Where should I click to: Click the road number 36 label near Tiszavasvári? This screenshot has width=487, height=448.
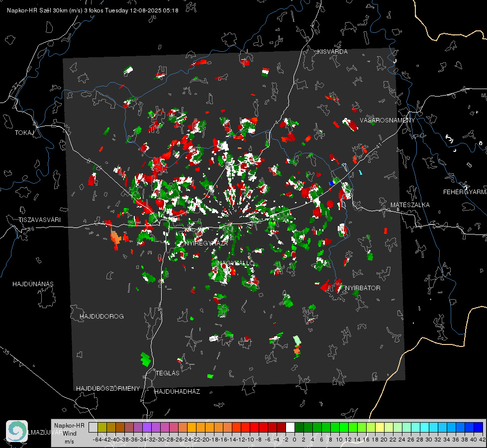point(31,229)
